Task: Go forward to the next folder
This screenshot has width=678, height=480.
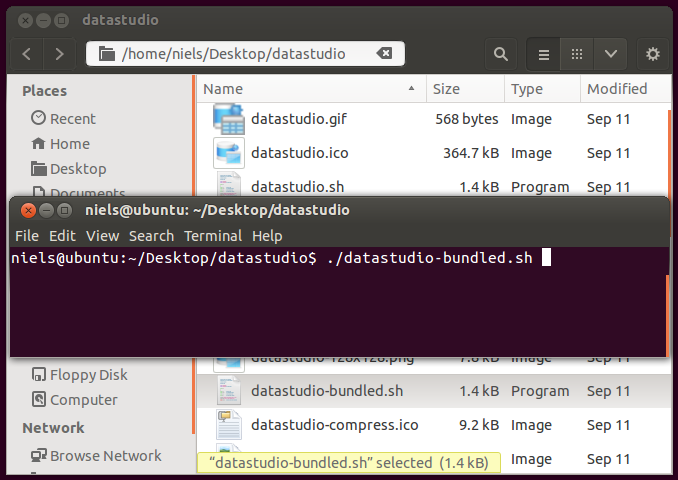Action: click(x=60, y=54)
